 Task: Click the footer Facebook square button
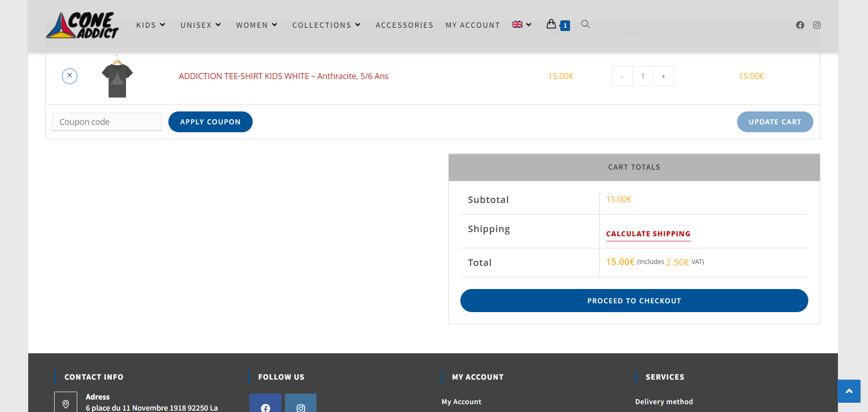point(265,403)
